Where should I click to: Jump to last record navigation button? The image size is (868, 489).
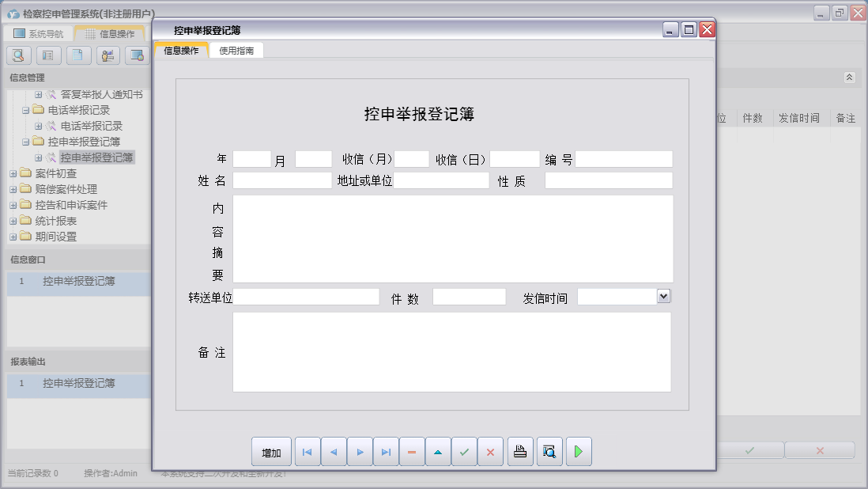coord(386,452)
